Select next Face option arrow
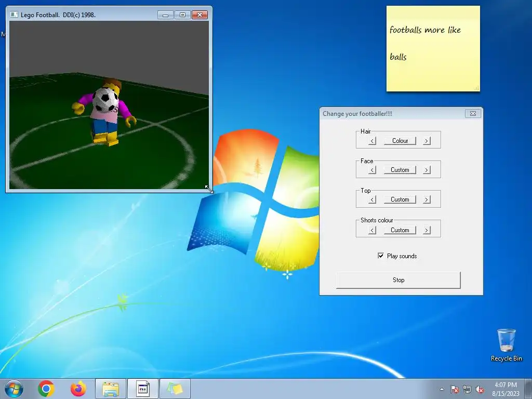 (x=427, y=170)
